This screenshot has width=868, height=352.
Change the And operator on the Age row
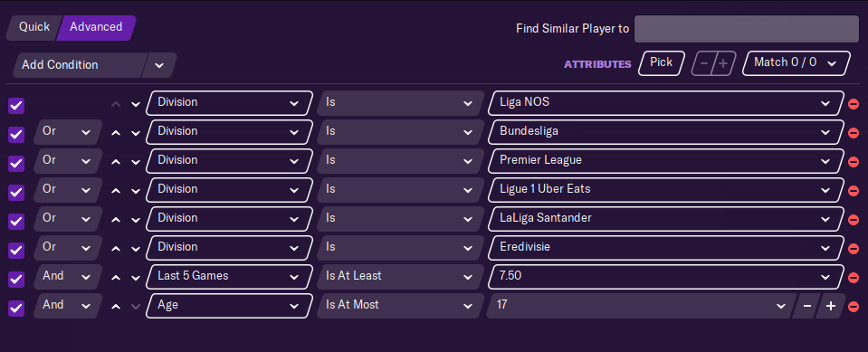pos(67,306)
